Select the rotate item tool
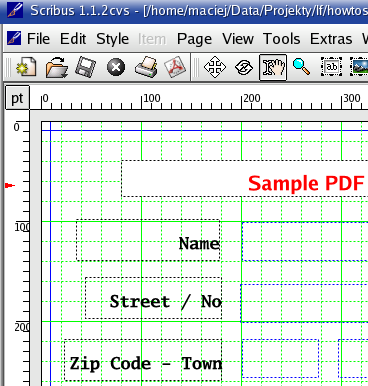Screen dimensions: 368x386 point(244,68)
